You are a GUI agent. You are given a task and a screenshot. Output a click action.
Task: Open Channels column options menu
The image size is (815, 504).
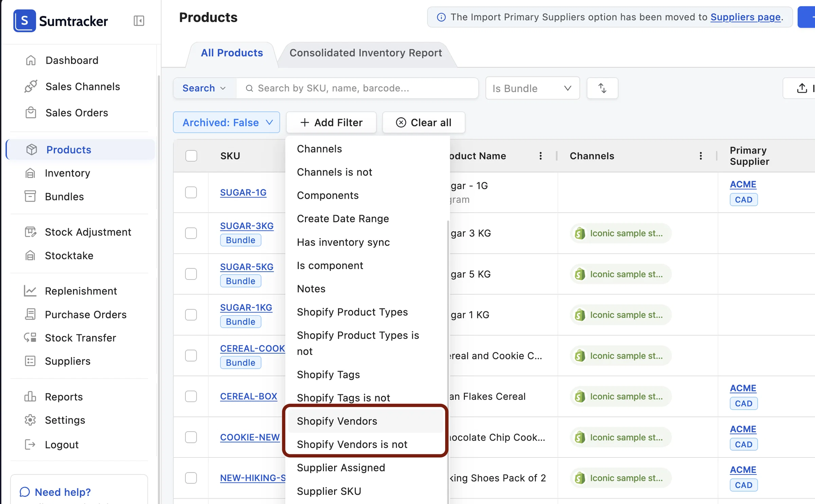point(701,156)
